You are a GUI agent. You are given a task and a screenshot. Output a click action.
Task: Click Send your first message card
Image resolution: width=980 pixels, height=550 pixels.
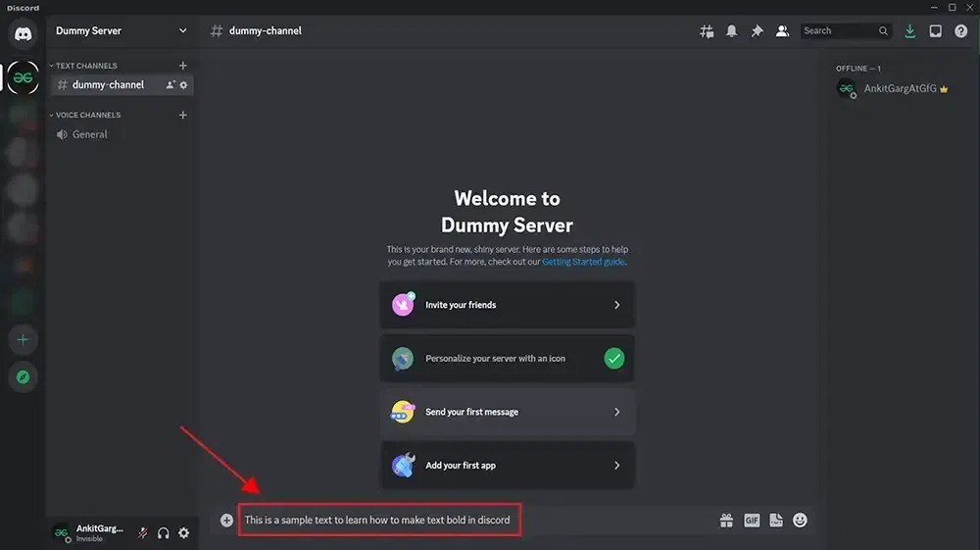(507, 412)
